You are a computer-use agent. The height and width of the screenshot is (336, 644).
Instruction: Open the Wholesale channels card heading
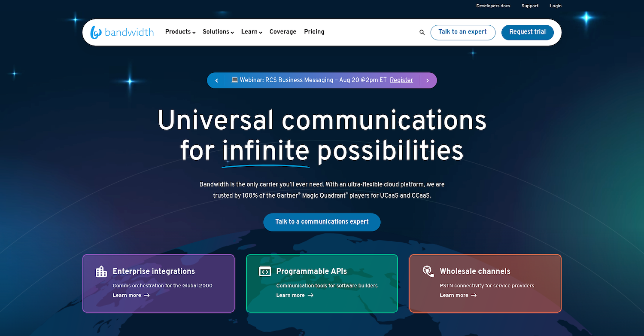point(475,272)
